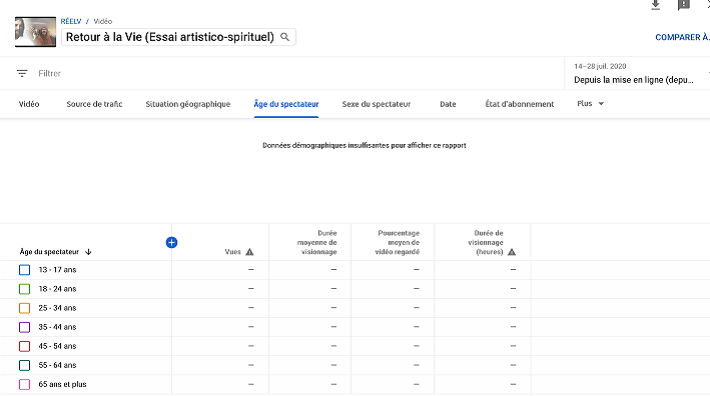710x396 pixels.
Task: Sort by Âge du spectateur arrow
Action: tap(88, 252)
